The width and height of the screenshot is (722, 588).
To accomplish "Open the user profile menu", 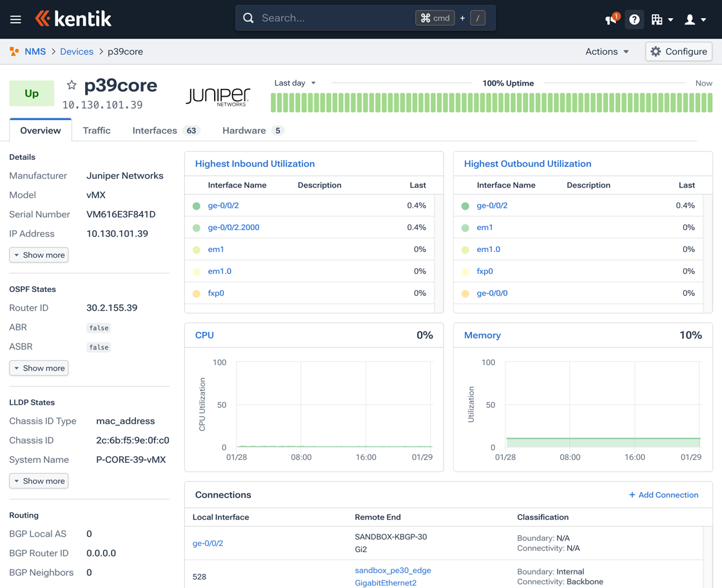I will (x=694, y=19).
